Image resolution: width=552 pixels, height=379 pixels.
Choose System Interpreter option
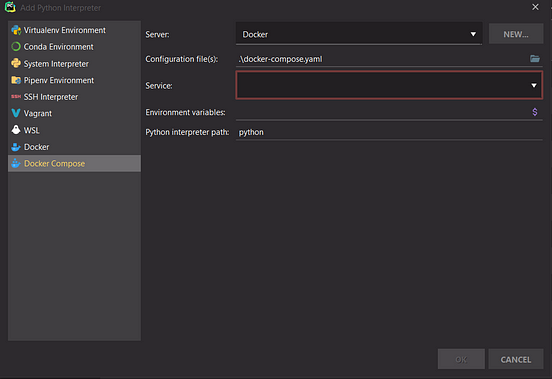74,64
